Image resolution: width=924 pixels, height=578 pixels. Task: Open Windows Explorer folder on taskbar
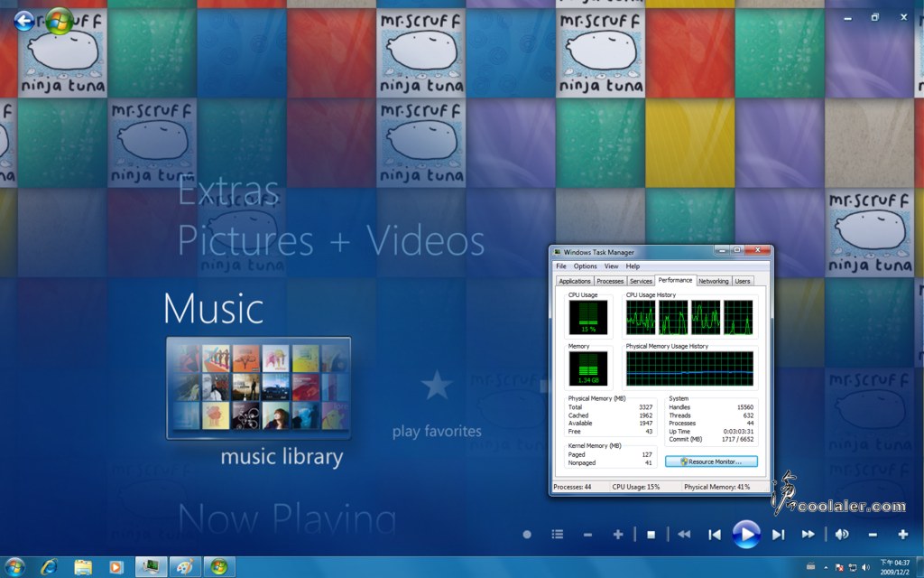(83, 567)
